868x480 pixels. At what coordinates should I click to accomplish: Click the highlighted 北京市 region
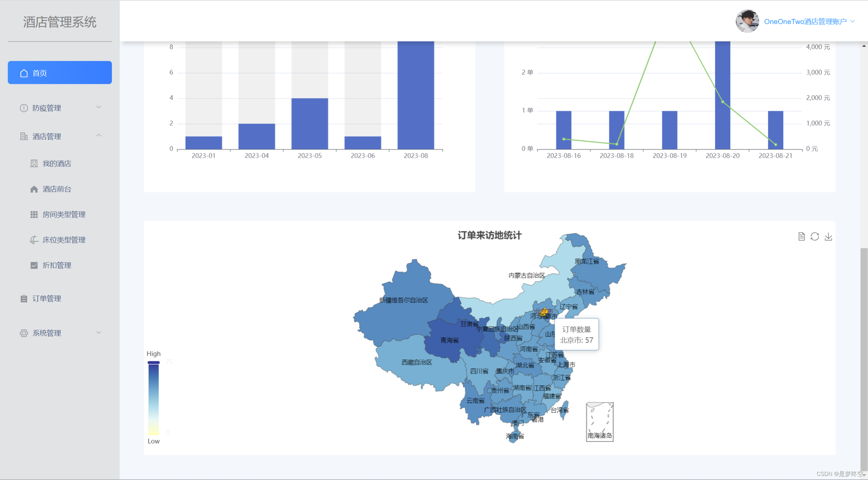click(544, 312)
